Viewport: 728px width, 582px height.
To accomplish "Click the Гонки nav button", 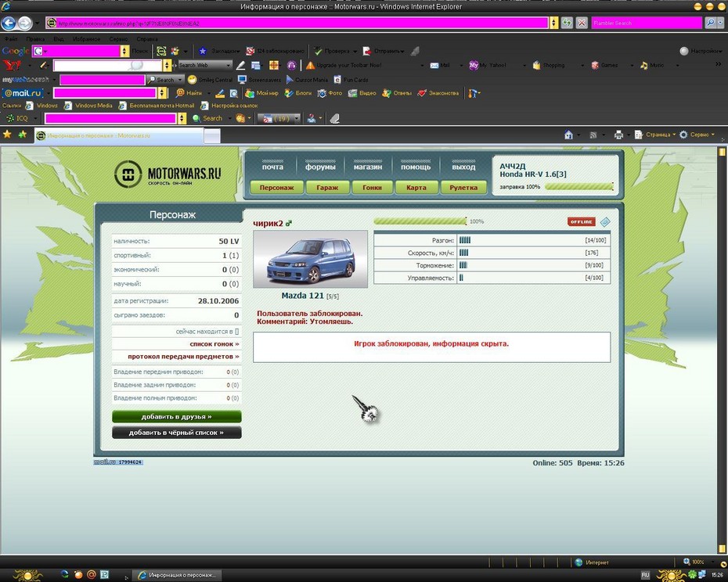I will click(x=372, y=188).
